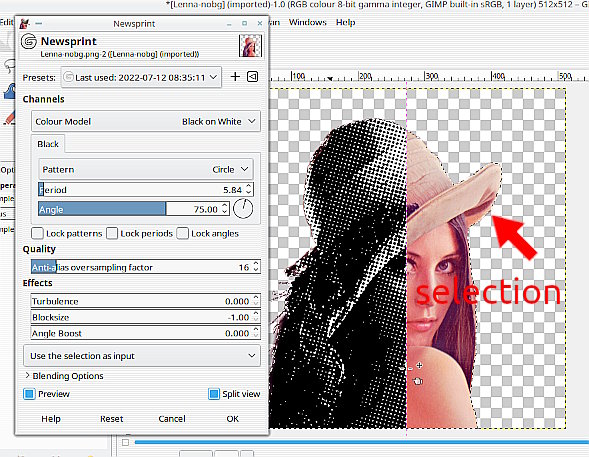Image resolution: width=589 pixels, height=457 pixels.
Task: Click the angle dial widget
Action: click(243, 209)
